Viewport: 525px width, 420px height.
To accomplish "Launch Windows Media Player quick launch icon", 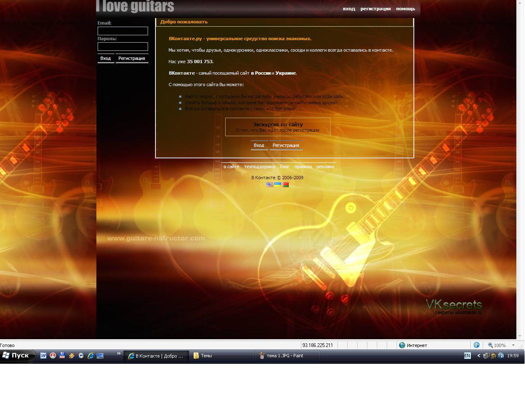I will click(x=81, y=356).
